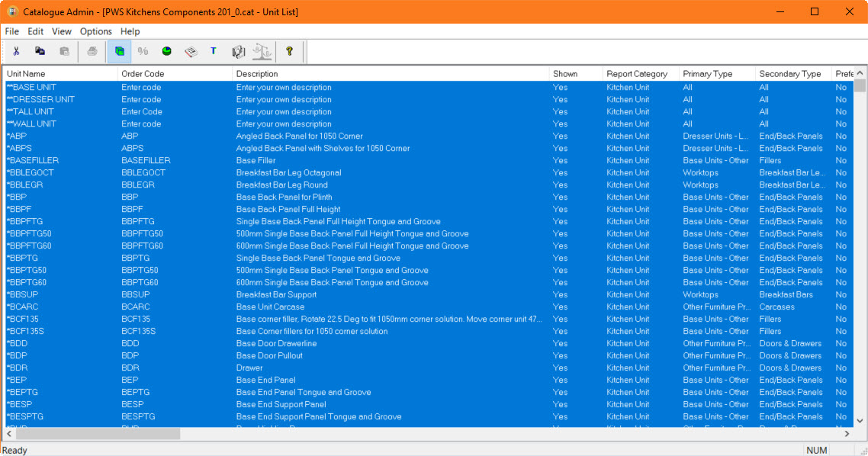Click the vertical scrollbar down arrow
Viewport: 868px width, 456px height.
coord(860,421)
